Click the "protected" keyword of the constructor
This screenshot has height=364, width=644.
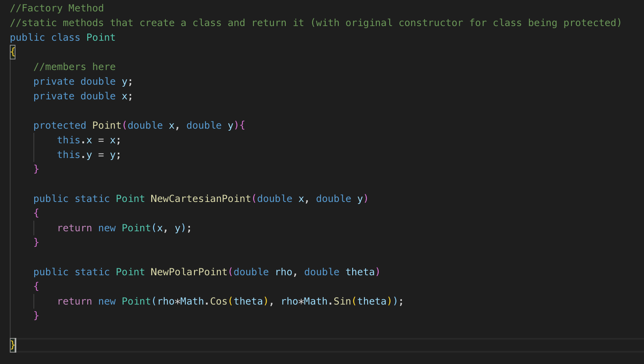60,125
